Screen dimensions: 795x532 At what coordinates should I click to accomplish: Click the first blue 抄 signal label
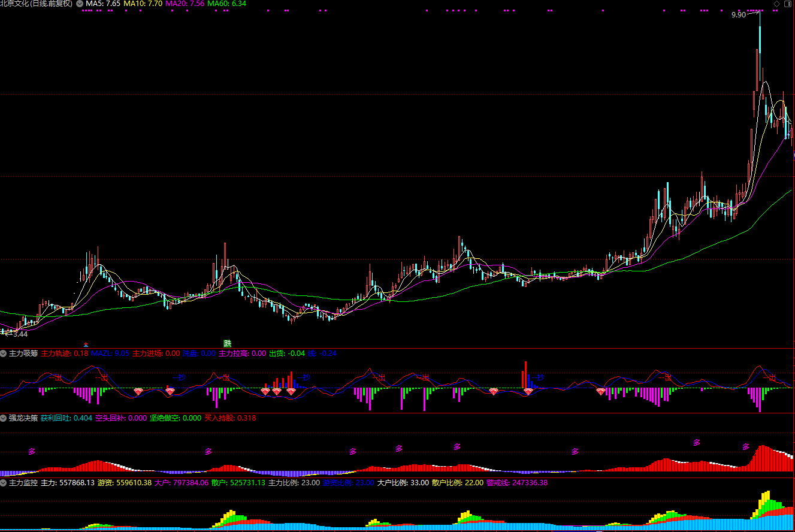[x=180, y=377]
